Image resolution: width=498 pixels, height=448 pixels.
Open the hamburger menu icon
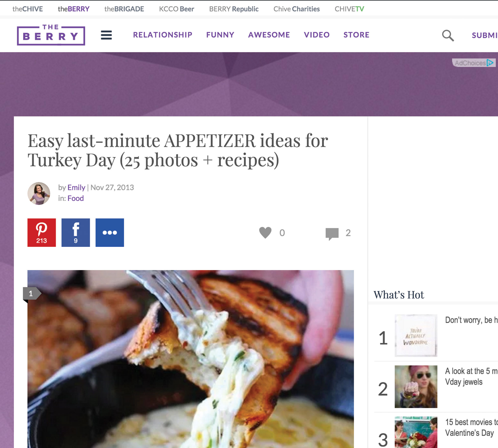click(x=106, y=35)
